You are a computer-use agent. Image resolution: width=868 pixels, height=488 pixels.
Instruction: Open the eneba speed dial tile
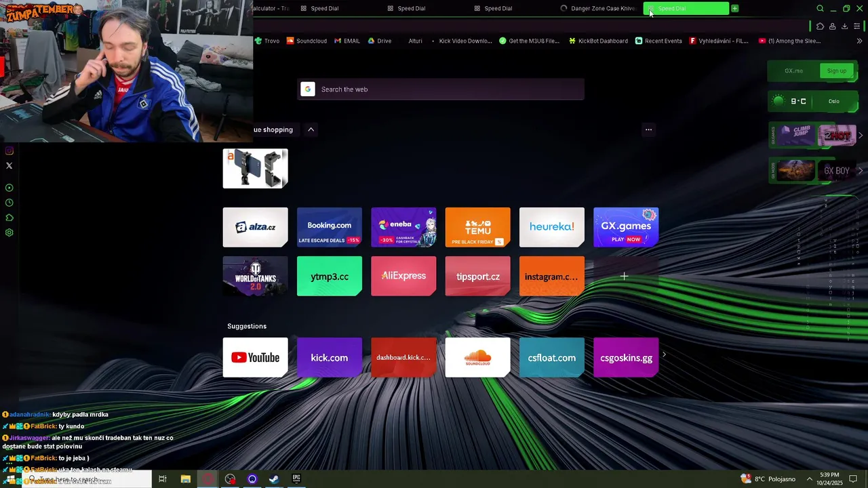403,227
